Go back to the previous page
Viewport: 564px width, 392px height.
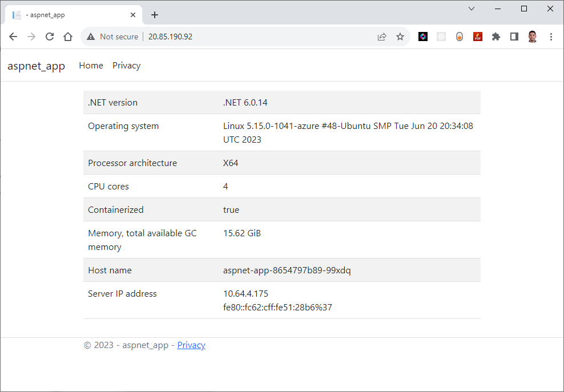click(x=13, y=37)
